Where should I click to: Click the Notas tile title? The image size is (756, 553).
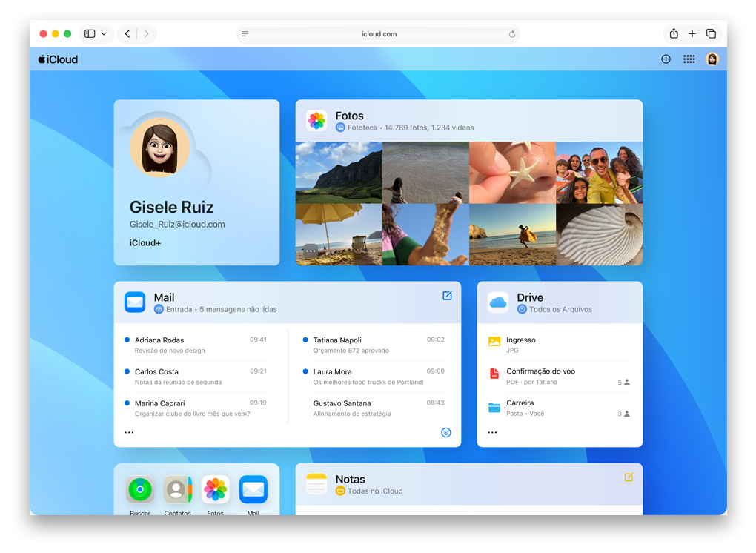coord(350,479)
